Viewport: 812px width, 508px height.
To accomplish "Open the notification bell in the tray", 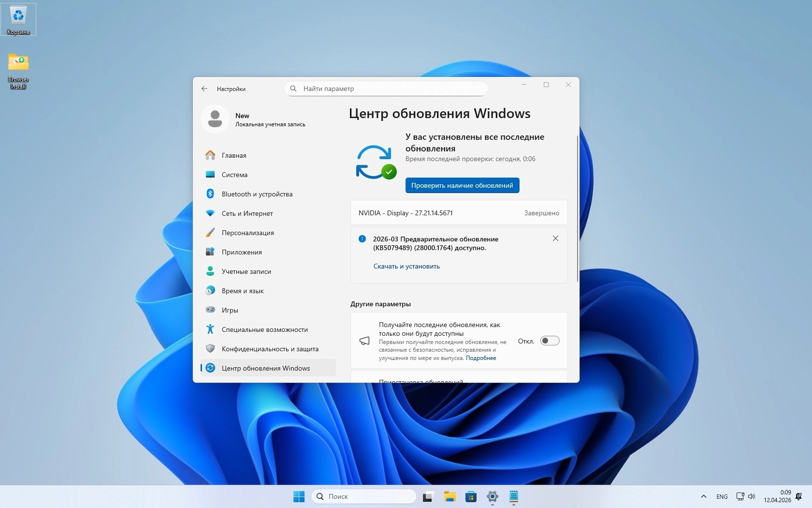I will click(799, 496).
